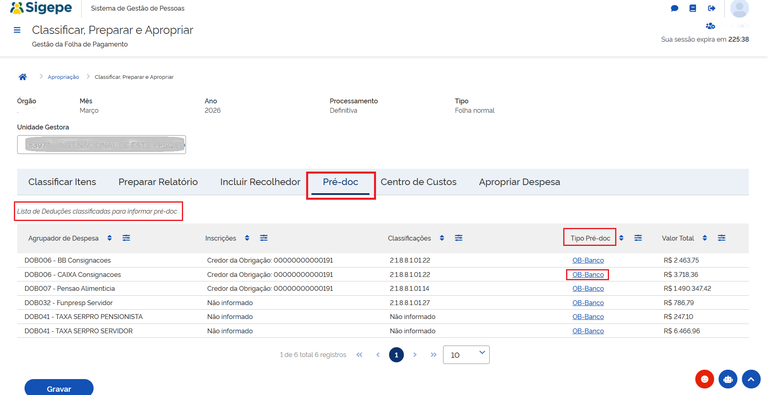Sort the Tipo Pré-doc column
The width and height of the screenshot is (768, 395).
click(x=622, y=238)
